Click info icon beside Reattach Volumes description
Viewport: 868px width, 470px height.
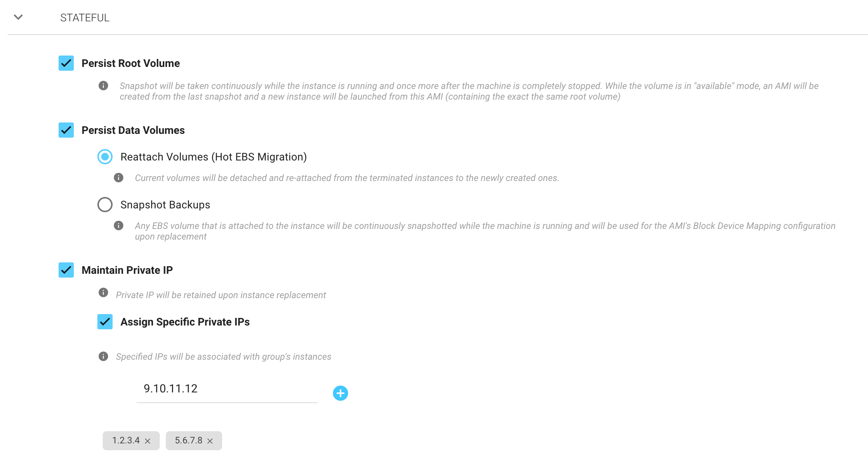coord(119,178)
